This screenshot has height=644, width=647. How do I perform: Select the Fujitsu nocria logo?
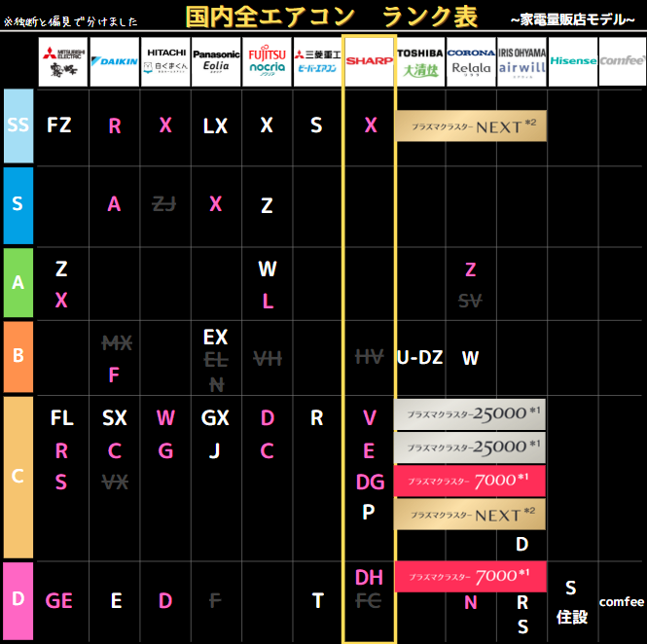[267, 61]
